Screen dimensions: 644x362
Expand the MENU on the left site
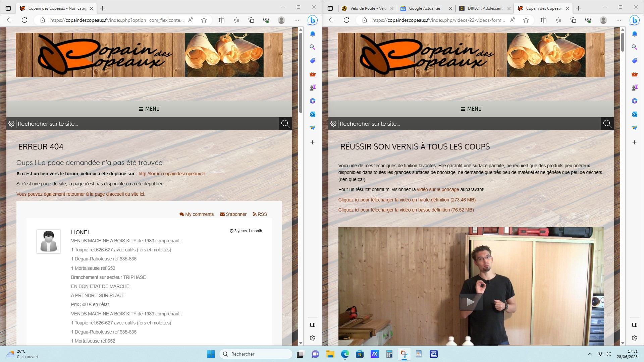[x=149, y=109]
